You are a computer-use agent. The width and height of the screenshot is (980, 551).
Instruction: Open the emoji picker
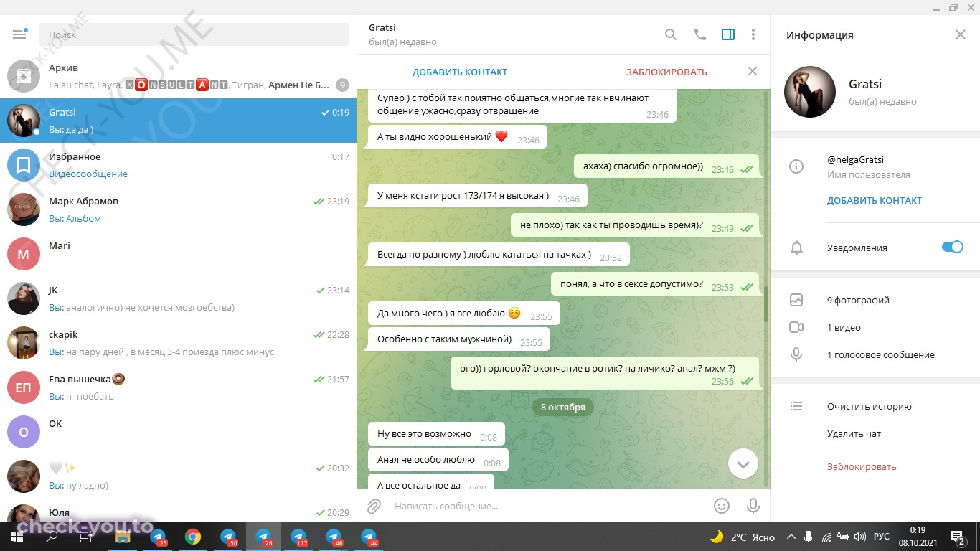click(722, 506)
